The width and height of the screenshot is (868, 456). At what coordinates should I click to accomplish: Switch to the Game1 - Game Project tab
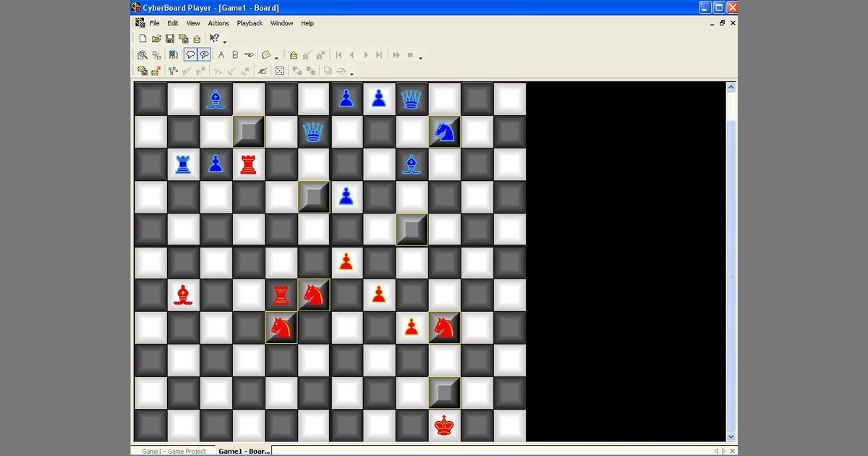173,450
